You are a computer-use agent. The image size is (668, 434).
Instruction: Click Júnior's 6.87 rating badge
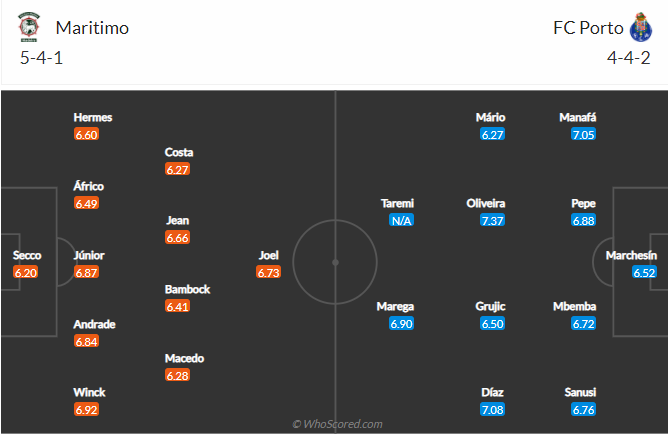[x=86, y=273]
